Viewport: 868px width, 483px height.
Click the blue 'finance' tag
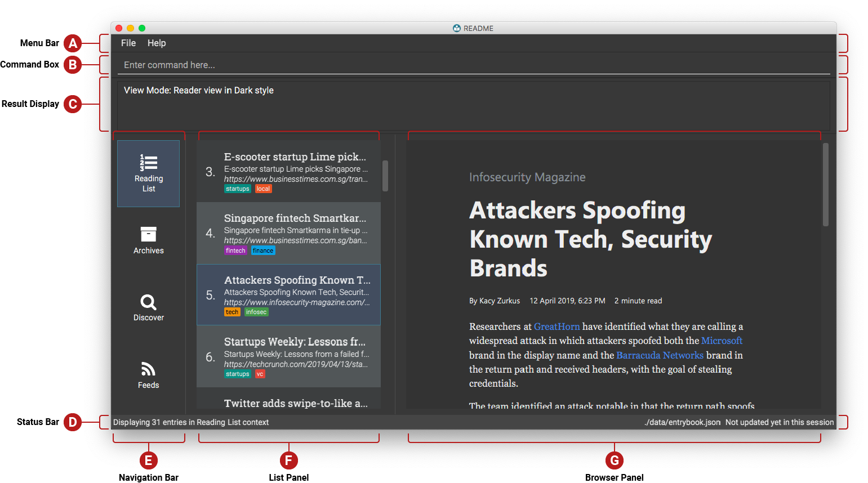tap(263, 251)
